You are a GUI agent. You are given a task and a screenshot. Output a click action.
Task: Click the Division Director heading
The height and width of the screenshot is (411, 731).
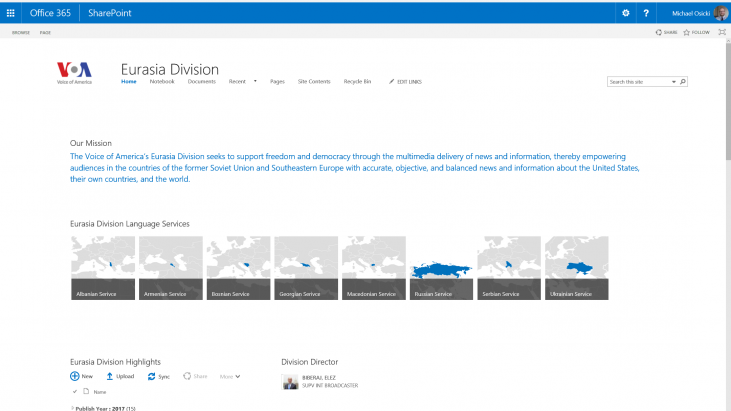point(310,362)
